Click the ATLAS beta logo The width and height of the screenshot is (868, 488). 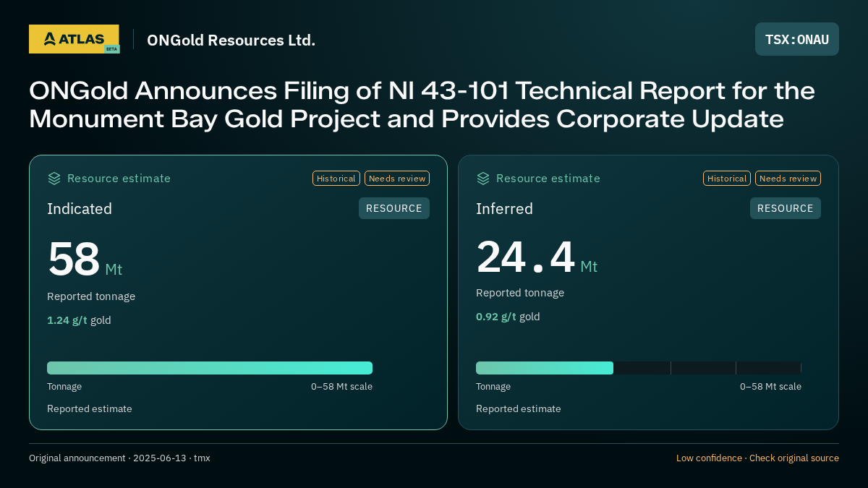(74, 39)
